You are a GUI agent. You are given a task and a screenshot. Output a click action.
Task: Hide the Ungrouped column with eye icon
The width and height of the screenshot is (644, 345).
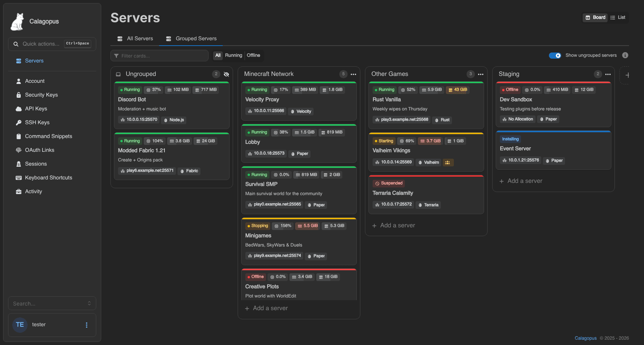[x=226, y=74]
